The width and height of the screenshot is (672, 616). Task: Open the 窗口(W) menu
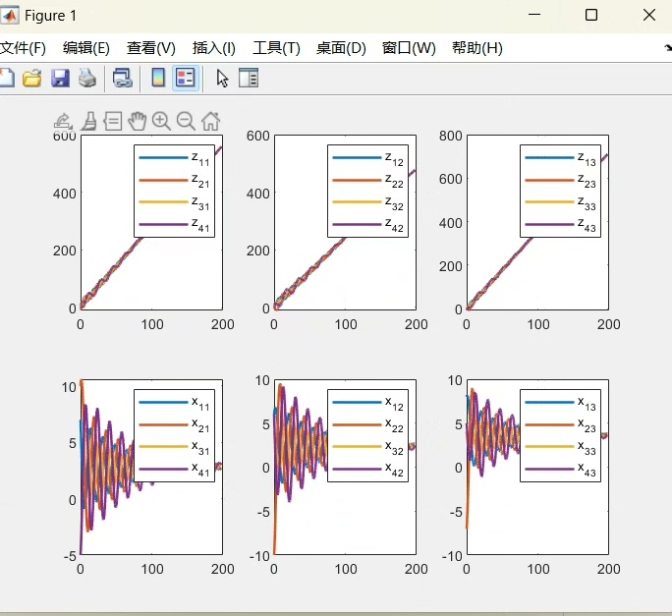click(409, 47)
